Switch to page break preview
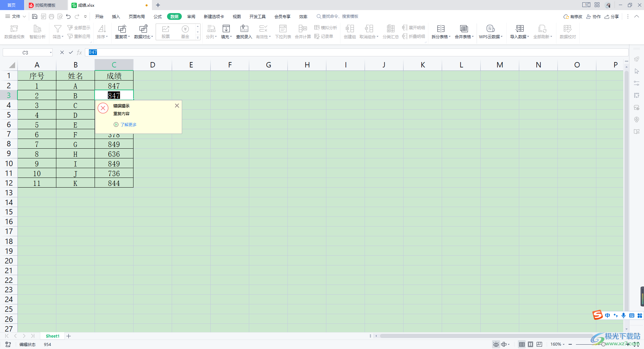Image resolution: width=644 pixels, height=349 pixels. click(539, 344)
